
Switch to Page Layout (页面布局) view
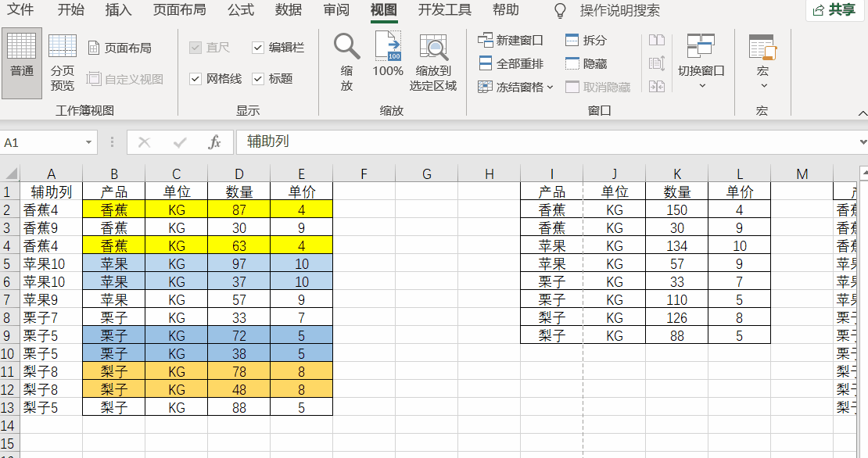pyautogui.click(x=120, y=48)
